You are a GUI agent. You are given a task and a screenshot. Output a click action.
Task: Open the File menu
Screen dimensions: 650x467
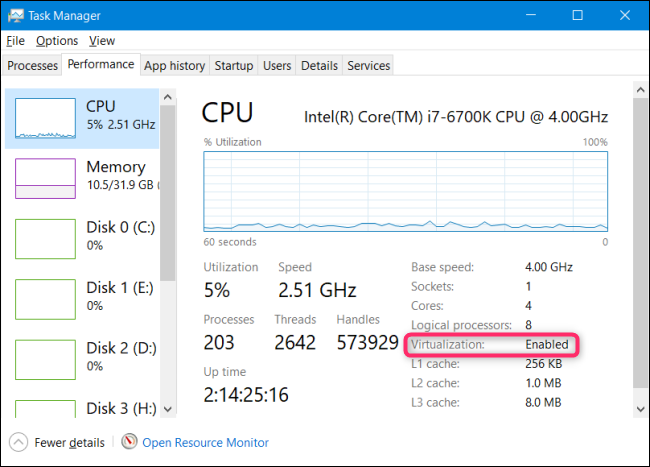(x=15, y=41)
